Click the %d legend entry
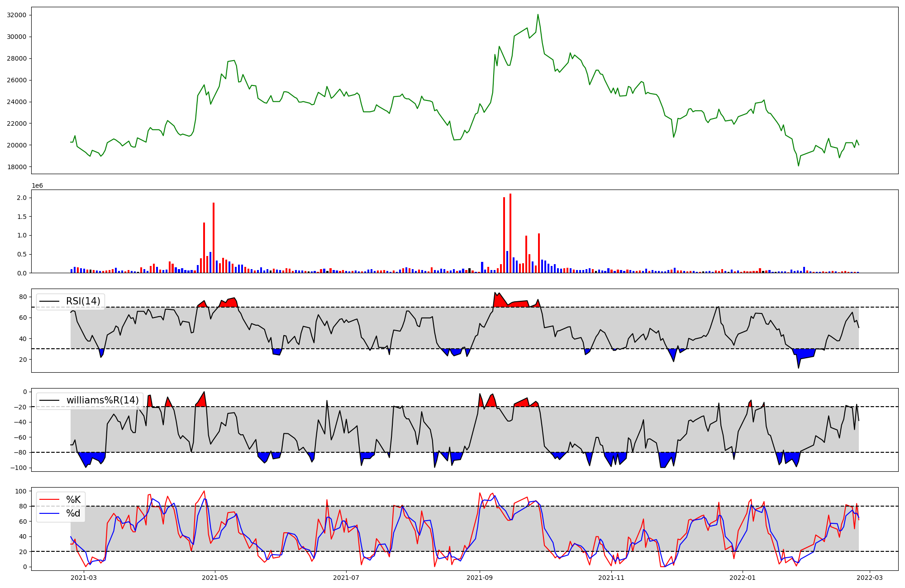This screenshot has height=588, width=905. (73, 513)
